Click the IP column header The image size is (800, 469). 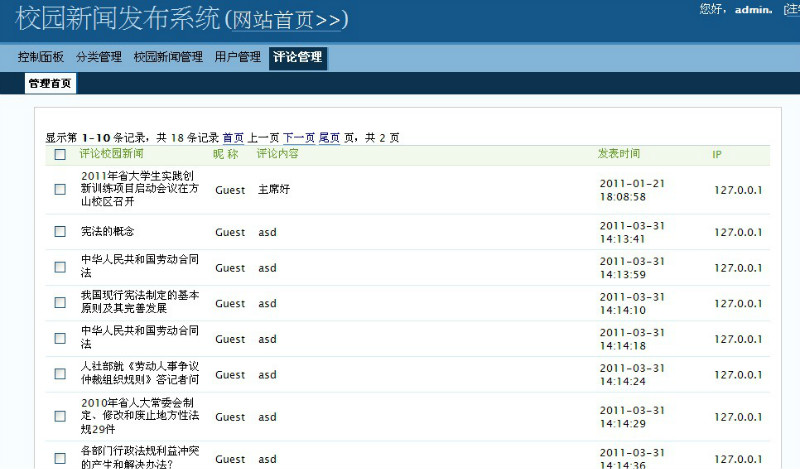click(717, 154)
